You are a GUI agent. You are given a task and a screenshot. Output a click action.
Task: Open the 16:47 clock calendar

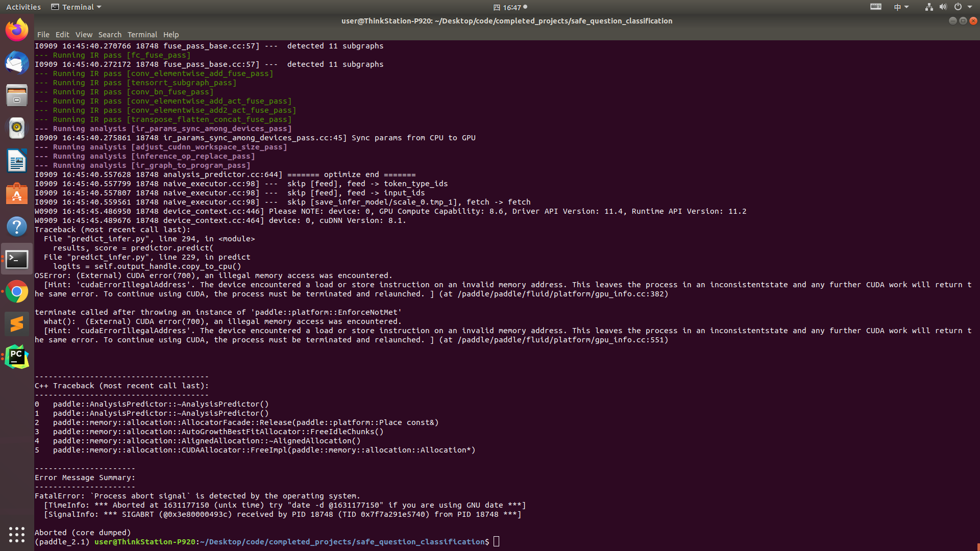coord(510,7)
